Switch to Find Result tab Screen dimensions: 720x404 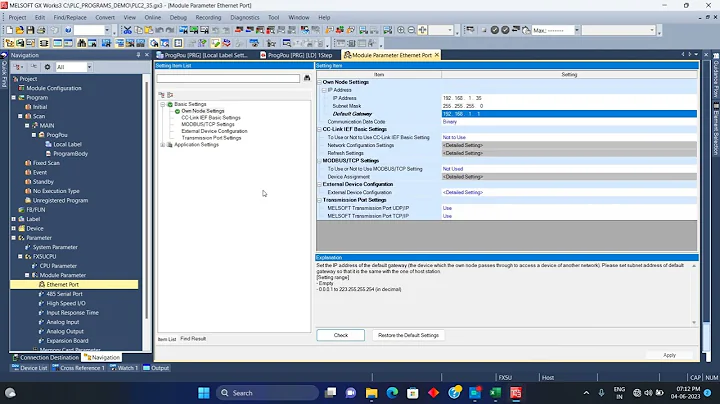[x=193, y=339]
